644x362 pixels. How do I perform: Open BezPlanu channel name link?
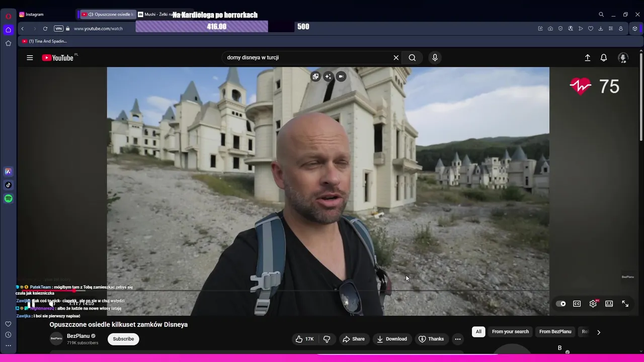(78, 336)
